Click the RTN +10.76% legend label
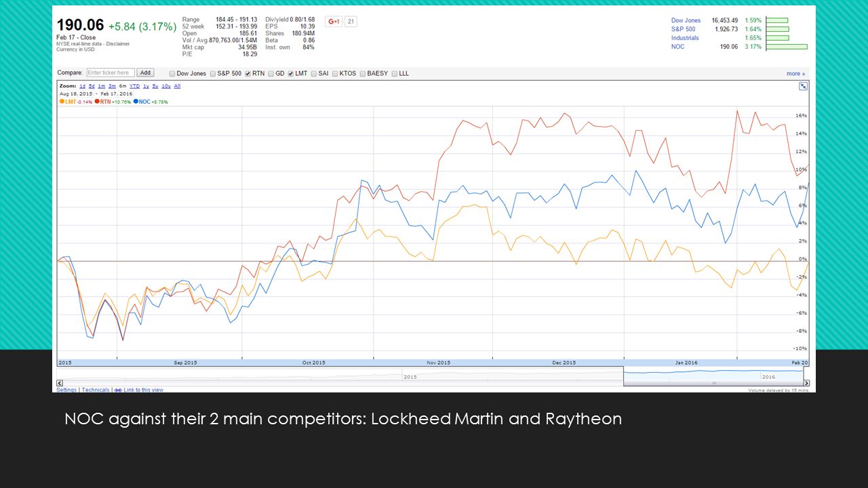The width and height of the screenshot is (868, 488). click(x=115, y=102)
